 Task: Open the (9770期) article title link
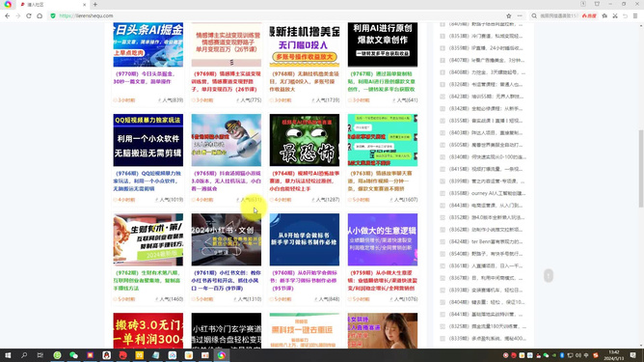coord(145,78)
